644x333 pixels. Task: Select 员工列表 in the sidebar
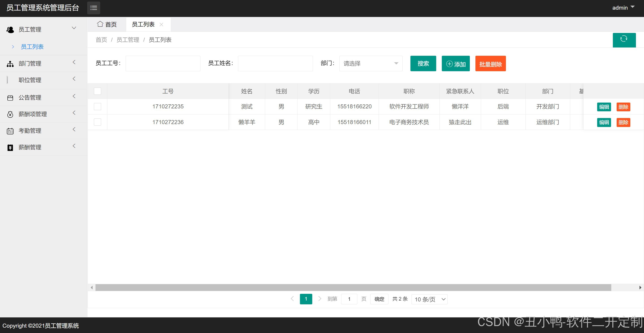(x=32, y=47)
